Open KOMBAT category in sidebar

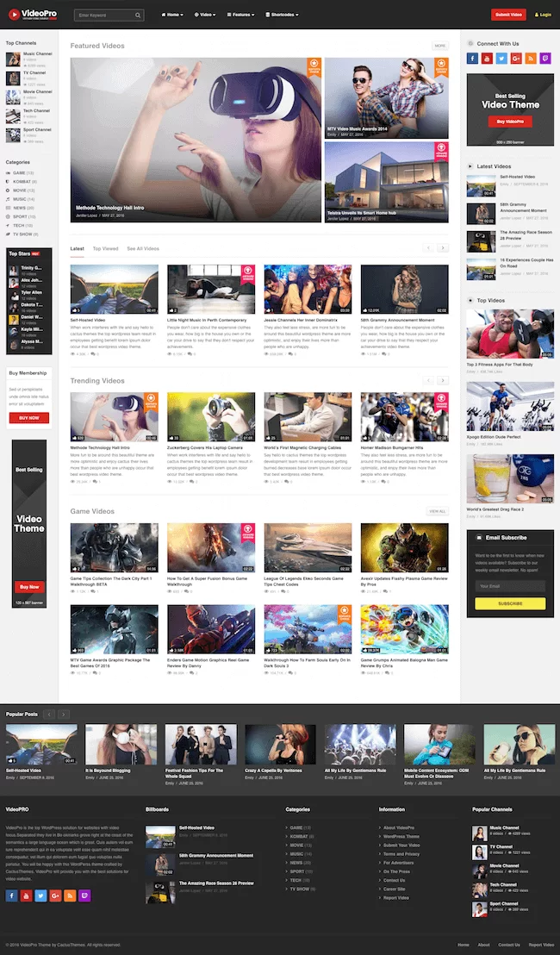point(22,182)
